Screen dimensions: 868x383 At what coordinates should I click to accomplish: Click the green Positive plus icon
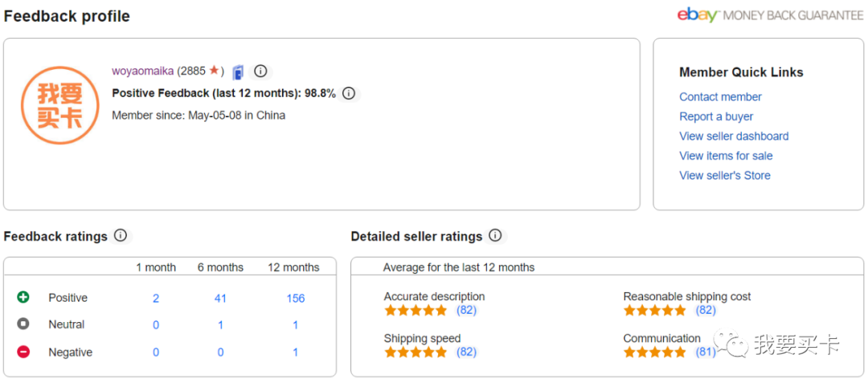point(23,297)
